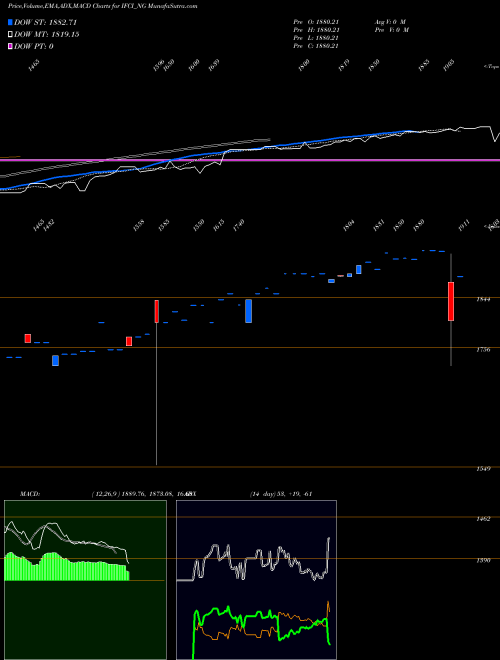500x660 pixels.
Task: Click the tall blue candlestick mid-chart
Action: 248,311
